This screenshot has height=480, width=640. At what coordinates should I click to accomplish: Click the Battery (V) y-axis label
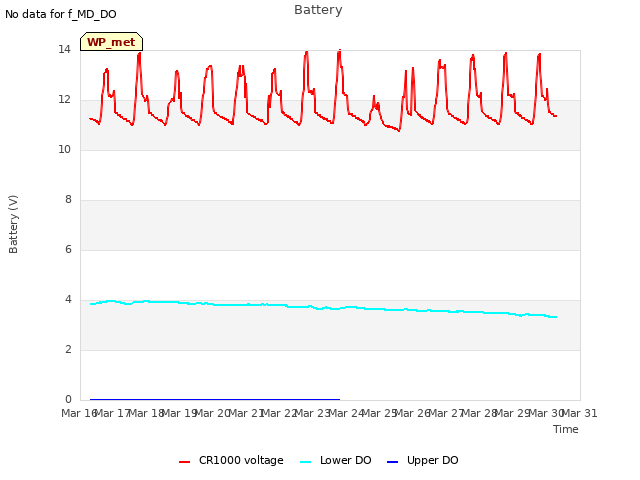[x=13, y=224]
